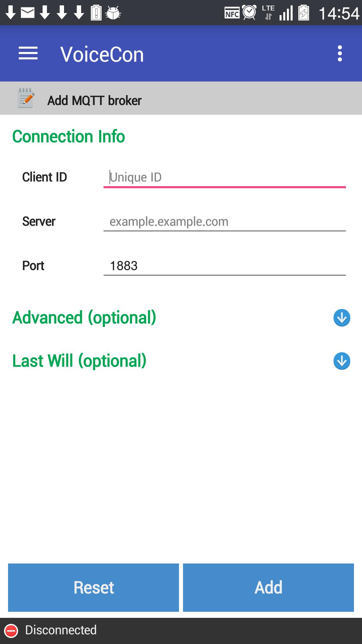Open the three-dot overflow menu
The height and width of the screenshot is (644, 362).
(x=340, y=54)
